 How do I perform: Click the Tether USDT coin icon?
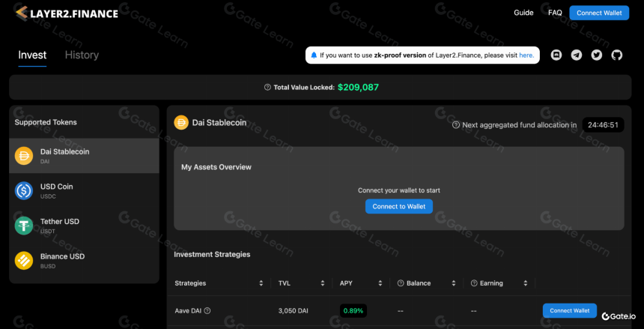(24, 226)
